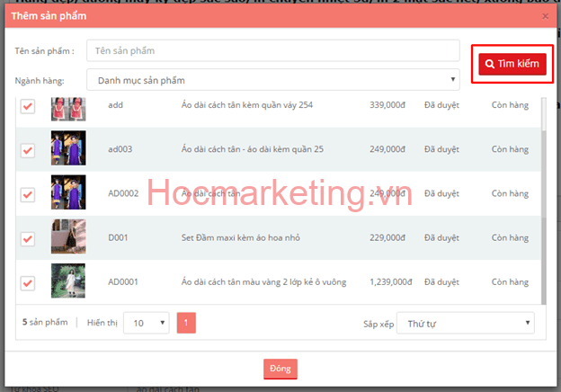Open thumbnail of product AD0001
Screen dimensions: 561x392
point(67,281)
